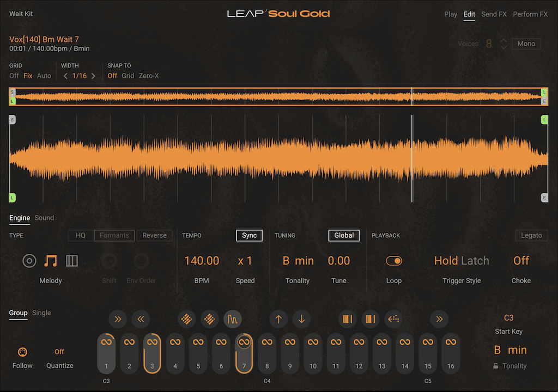558x392 pixels.
Task: Set Snap To Zero-X
Action: pyautogui.click(x=149, y=76)
